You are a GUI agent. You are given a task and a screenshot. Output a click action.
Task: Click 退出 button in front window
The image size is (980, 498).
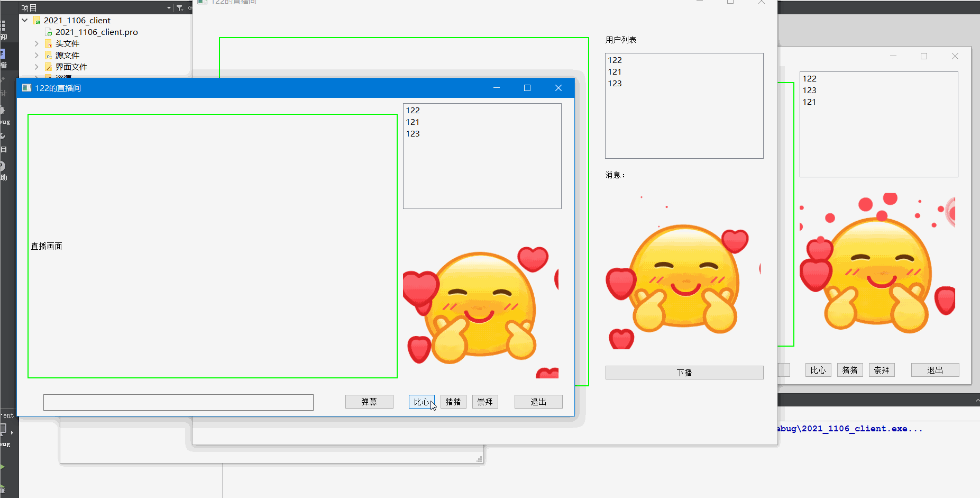(x=538, y=402)
